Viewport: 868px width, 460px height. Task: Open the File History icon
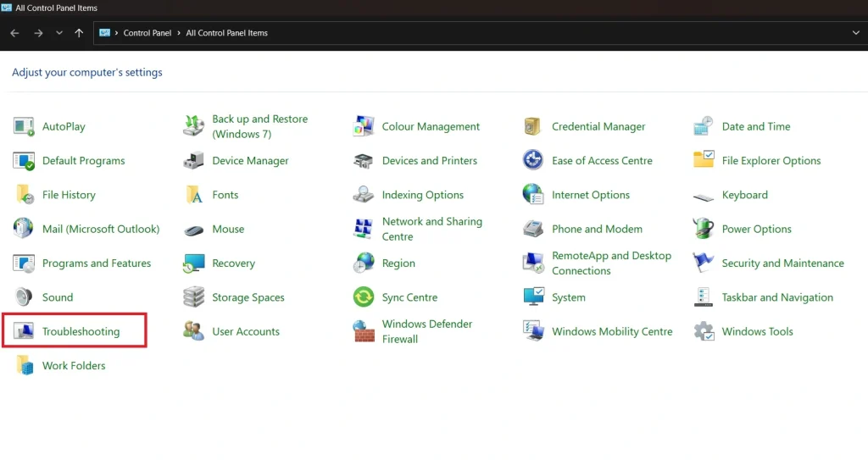pos(24,195)
